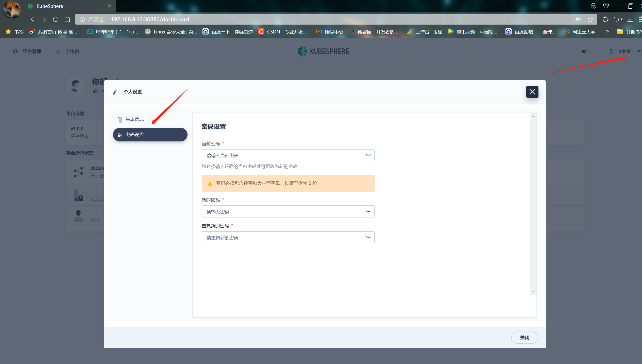
Task: Click the v3.0.0 platform version text
Action: tap(77, 129)
